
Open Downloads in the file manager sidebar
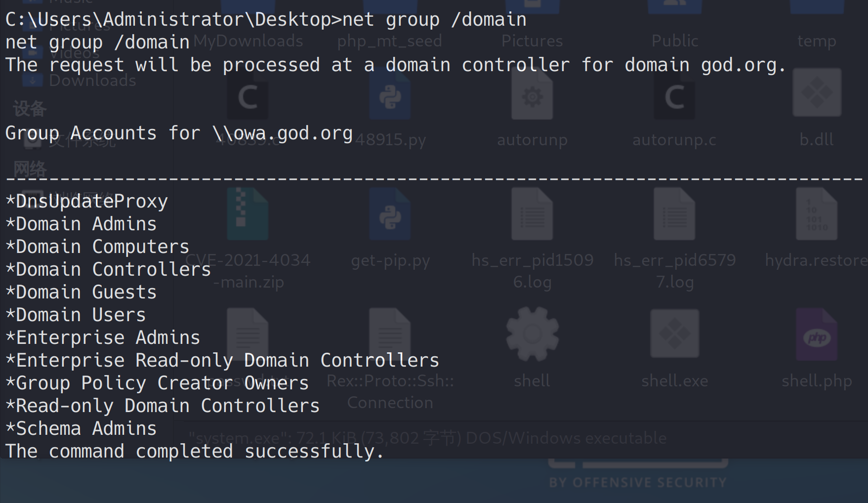pos(92,81)
